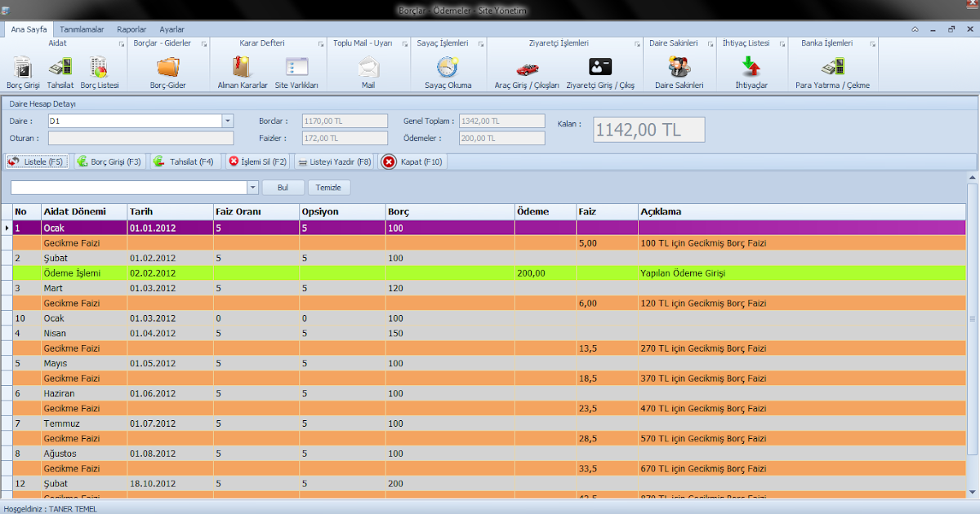Select Ödeme İşlemi green row

point(488,273)
